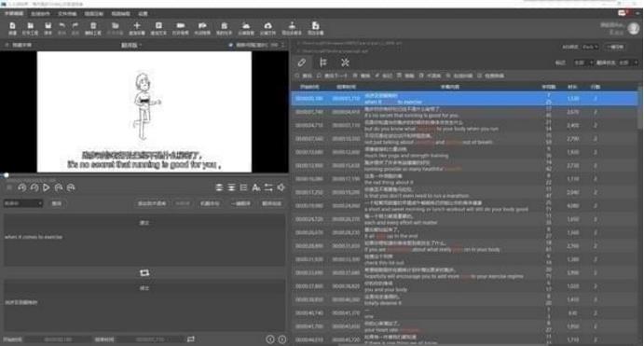644x346 pixels.
Task: Click the user avatar in the top right corner
Action: tap(634, 28)
